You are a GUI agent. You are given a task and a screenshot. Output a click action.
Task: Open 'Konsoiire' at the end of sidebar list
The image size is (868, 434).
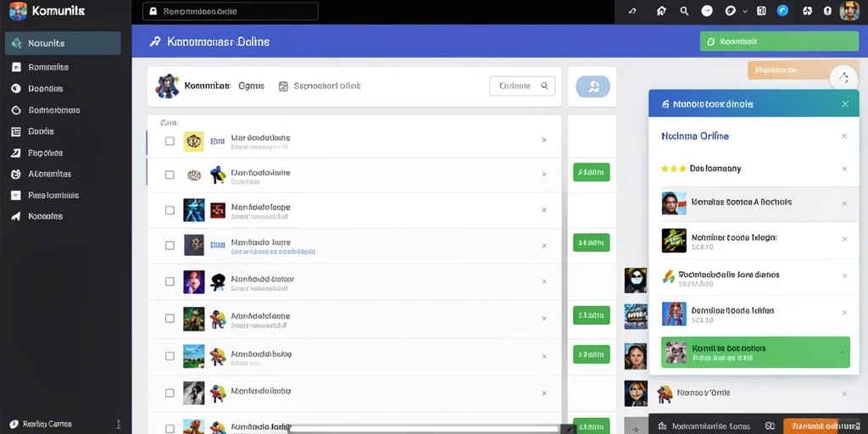pos(46,216)
